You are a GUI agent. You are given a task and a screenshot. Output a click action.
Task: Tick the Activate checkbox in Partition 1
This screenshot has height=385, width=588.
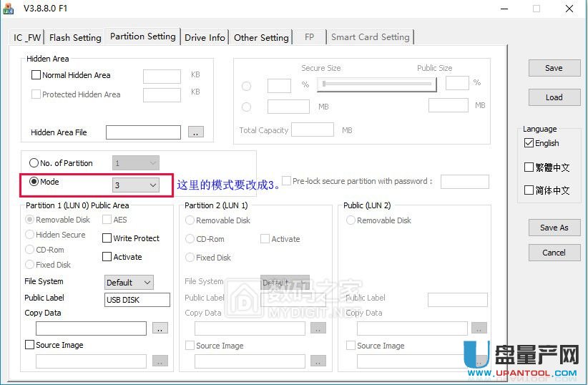[x=107, y=257]
